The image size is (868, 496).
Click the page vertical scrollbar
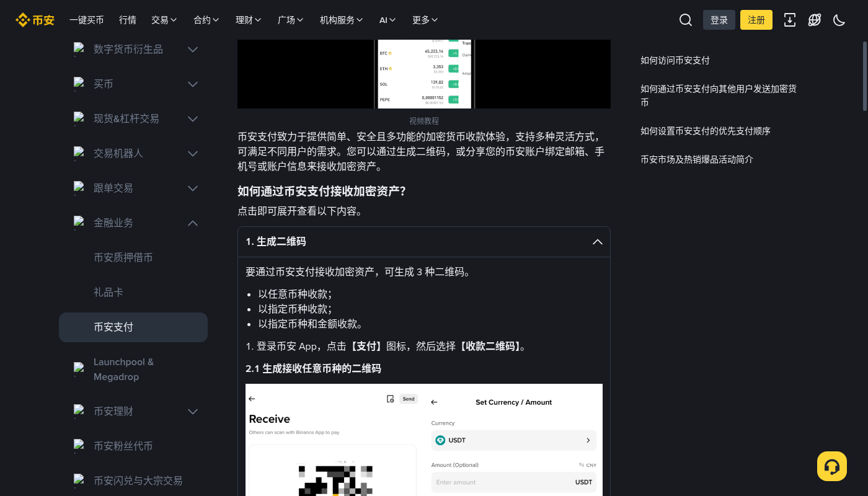coord(865,76)
